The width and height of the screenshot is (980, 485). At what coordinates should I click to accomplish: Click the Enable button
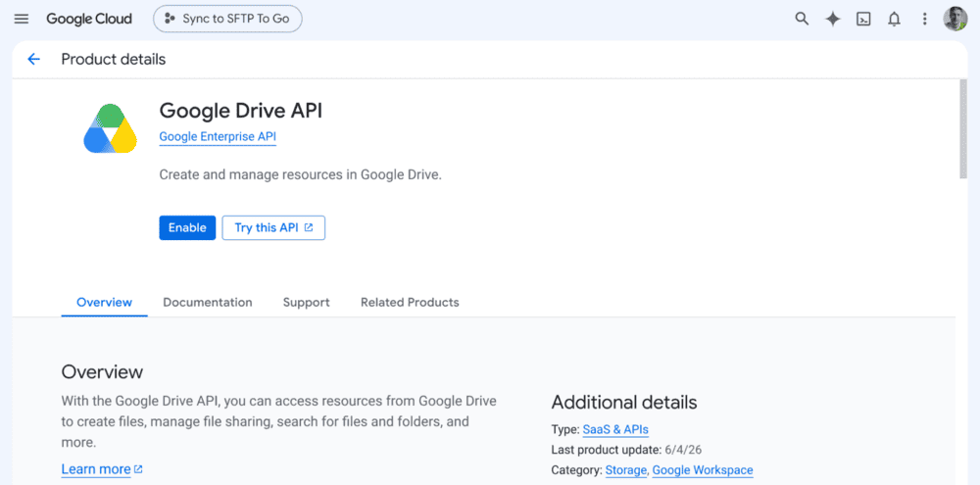[x=187, y=227]
